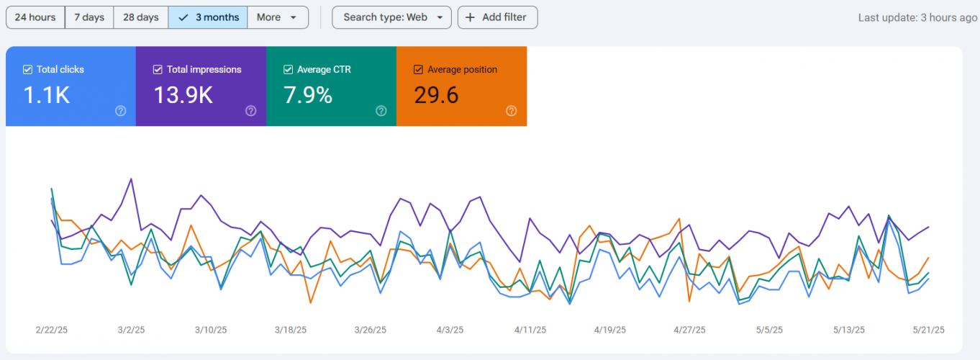Click the plus icon in Add filter

471,17
